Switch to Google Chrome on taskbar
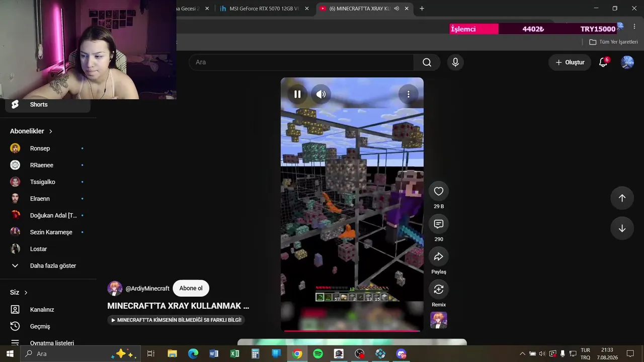 (297, 354)
